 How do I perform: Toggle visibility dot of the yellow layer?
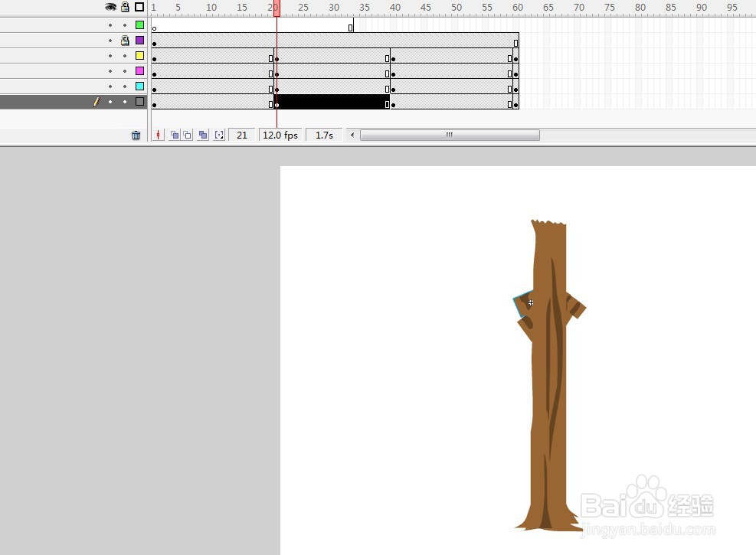click(110, 56)
